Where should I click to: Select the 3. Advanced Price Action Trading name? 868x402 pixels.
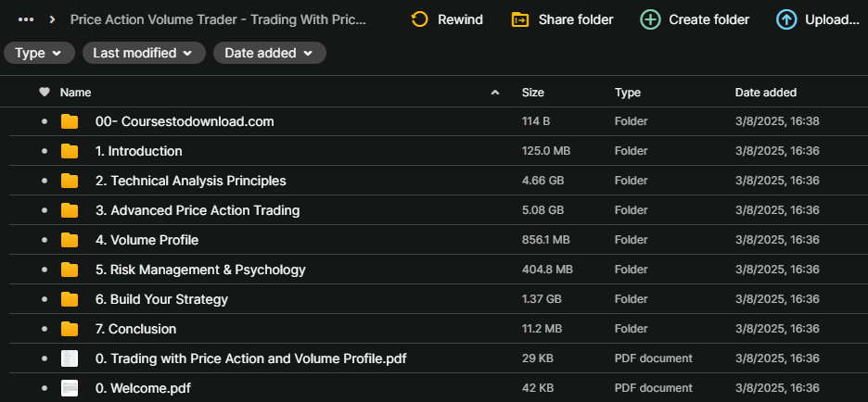pyautogui.click(x=198, y=210)
